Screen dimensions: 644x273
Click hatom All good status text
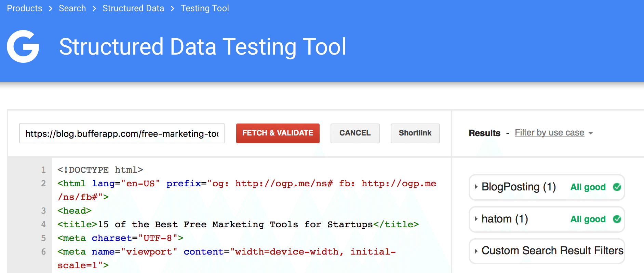tap(588, 219)
